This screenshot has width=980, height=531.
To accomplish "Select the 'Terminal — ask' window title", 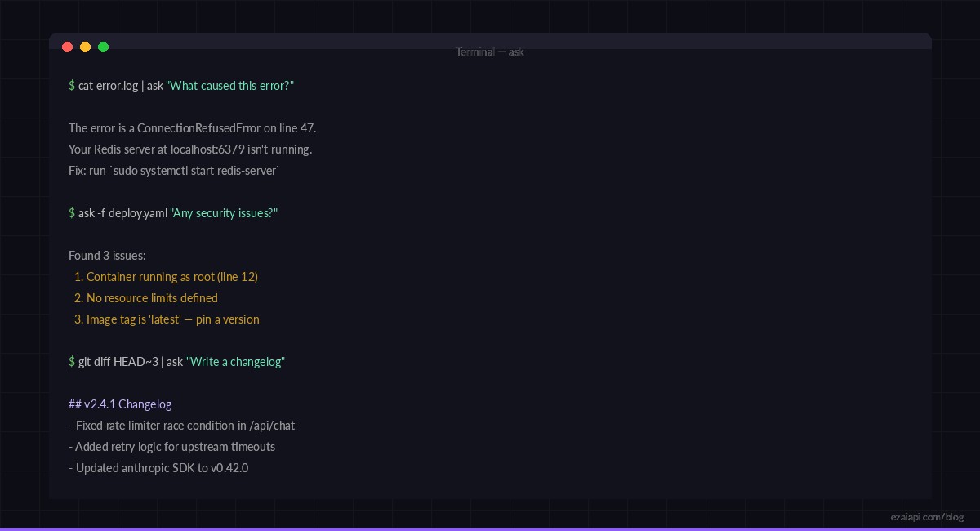I will click(x=489, y=51).
